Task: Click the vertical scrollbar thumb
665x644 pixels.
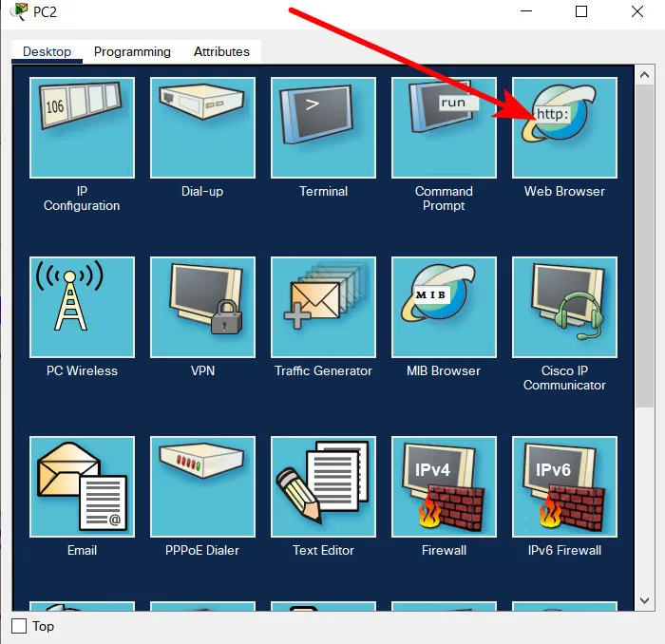Action: 645,246
